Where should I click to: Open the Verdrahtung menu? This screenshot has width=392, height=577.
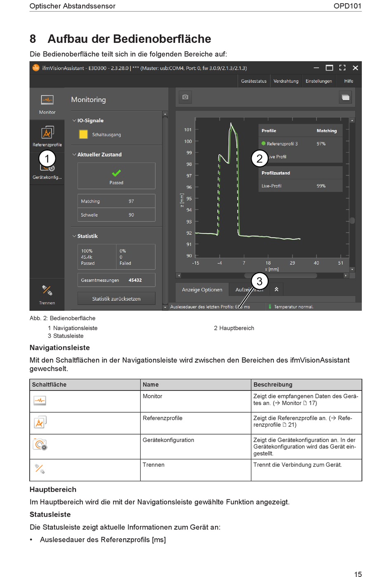(x=286, y=81)
